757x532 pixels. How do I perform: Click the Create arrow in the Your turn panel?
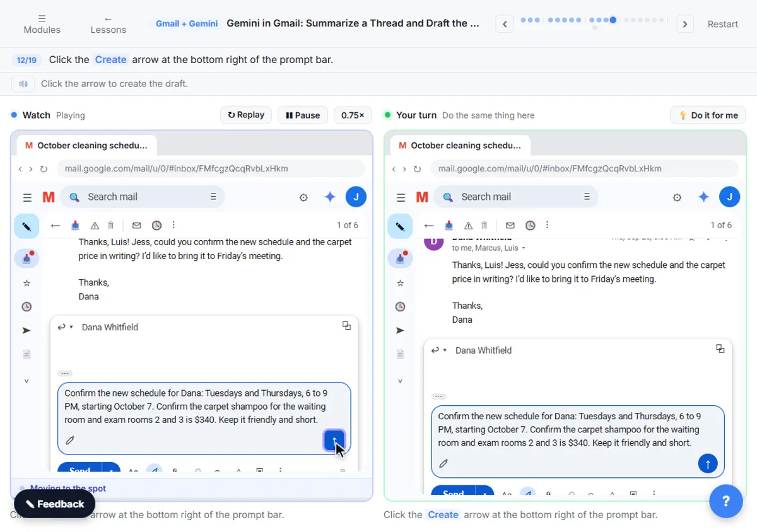(x=708, y=463)
